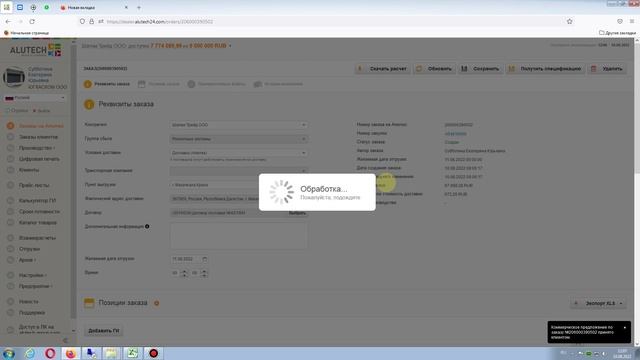This screenshot has width=640, height=360.
Task: Click the Firefox taskbar icon
Action: (x=70, y=353)
